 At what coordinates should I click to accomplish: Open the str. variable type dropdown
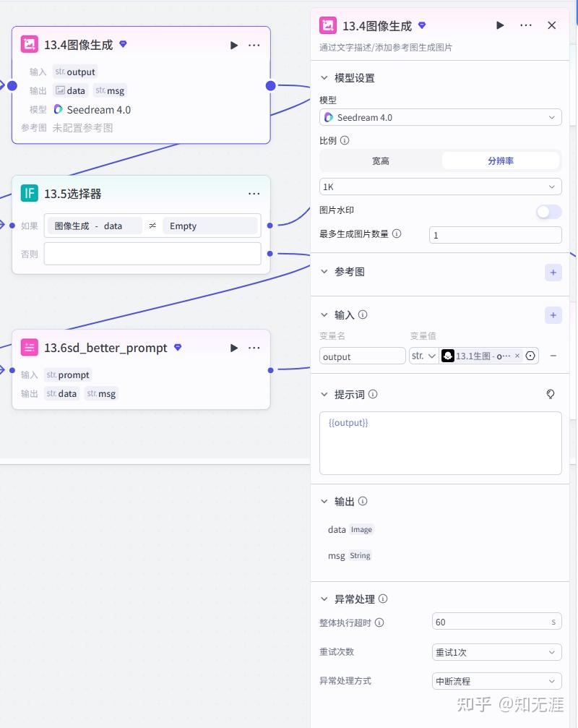(x=423, y=356)
